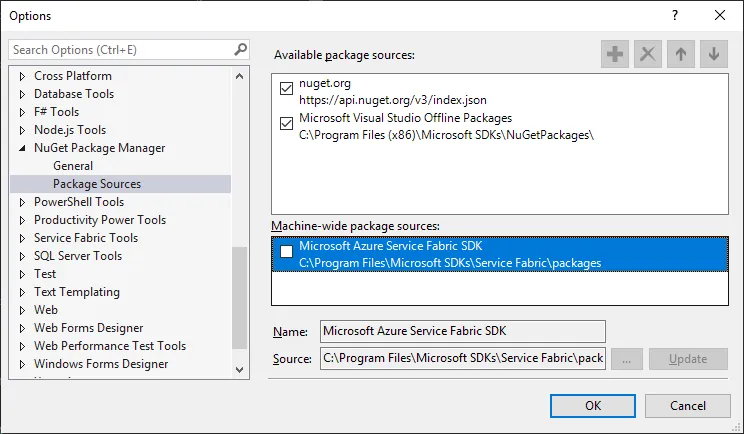
Task: Select the Package Sources tree item
Action: tap(97, 184)
